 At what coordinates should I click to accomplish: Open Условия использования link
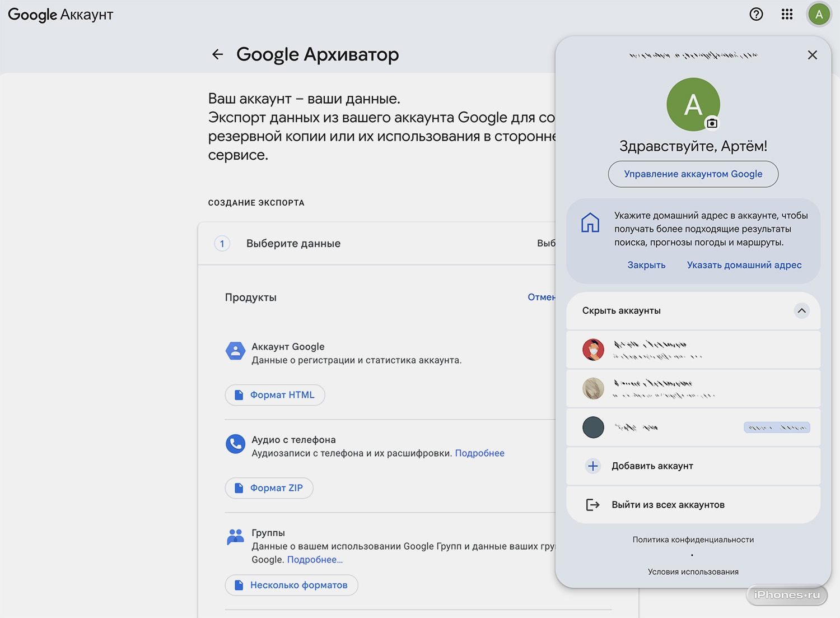click(693, 572)
